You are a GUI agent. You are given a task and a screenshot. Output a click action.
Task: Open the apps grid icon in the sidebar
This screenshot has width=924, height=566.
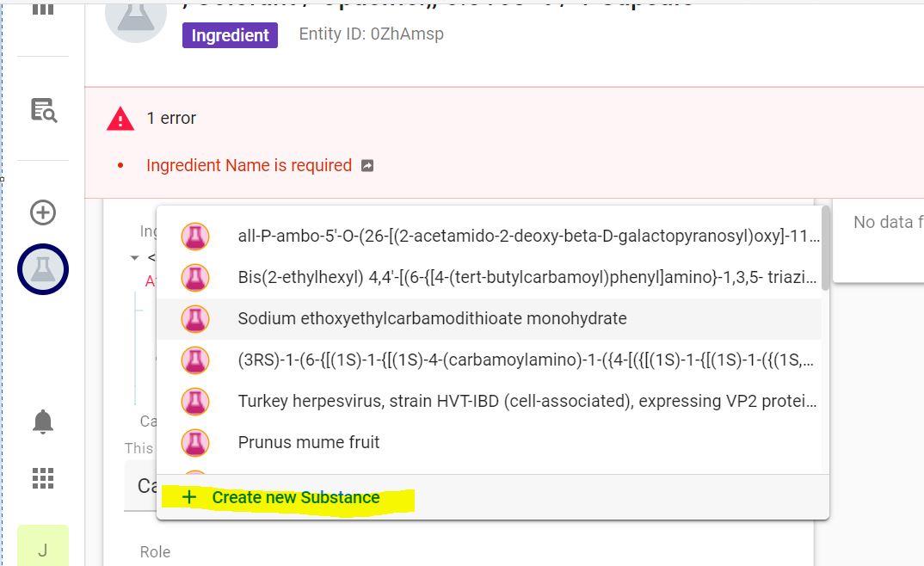click(x=43, y=478)
